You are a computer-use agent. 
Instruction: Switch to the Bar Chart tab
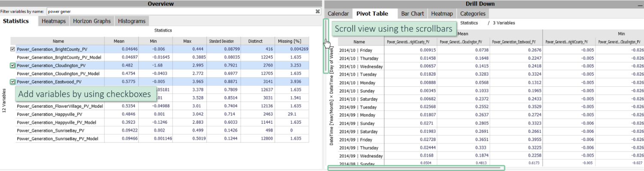coord(412,14)
